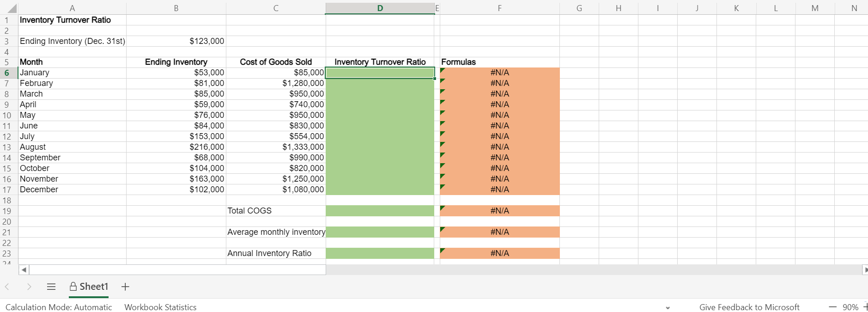Select column B header

[x=176, y=8]
